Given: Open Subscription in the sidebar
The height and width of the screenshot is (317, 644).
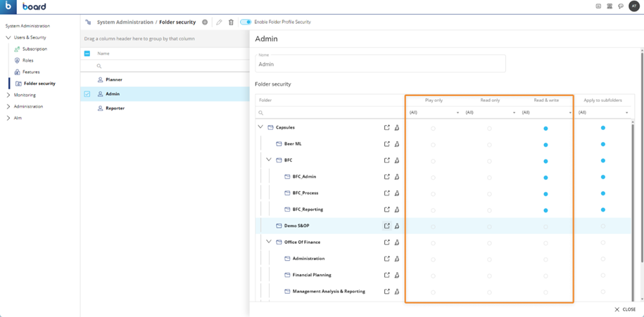Looking at the screenshot, I should click(34, 48).
